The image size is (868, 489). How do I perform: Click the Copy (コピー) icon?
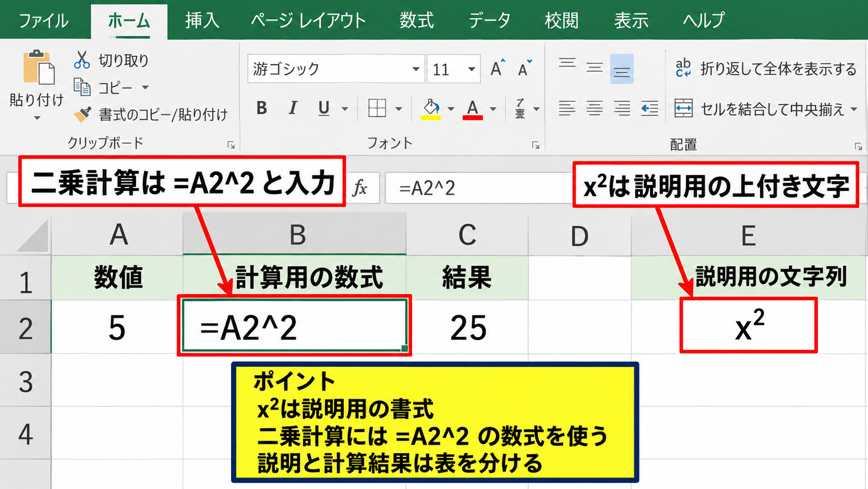pos(82,87)
